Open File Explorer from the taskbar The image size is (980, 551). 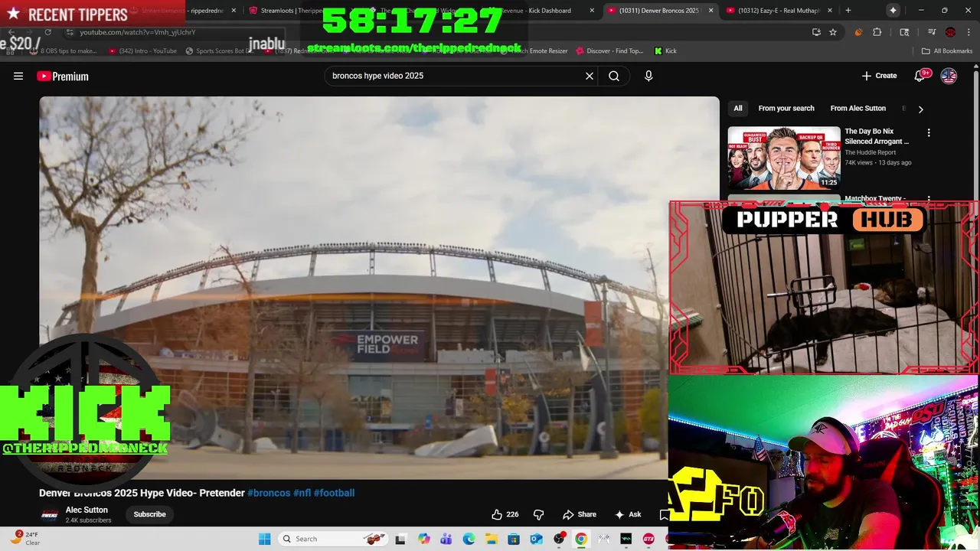coord(492,539)
